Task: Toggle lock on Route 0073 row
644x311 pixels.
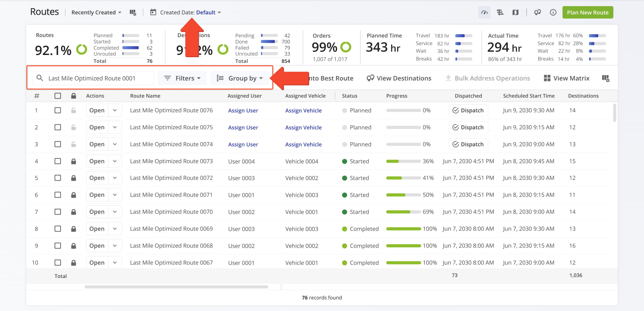Action: coord(73,161)
